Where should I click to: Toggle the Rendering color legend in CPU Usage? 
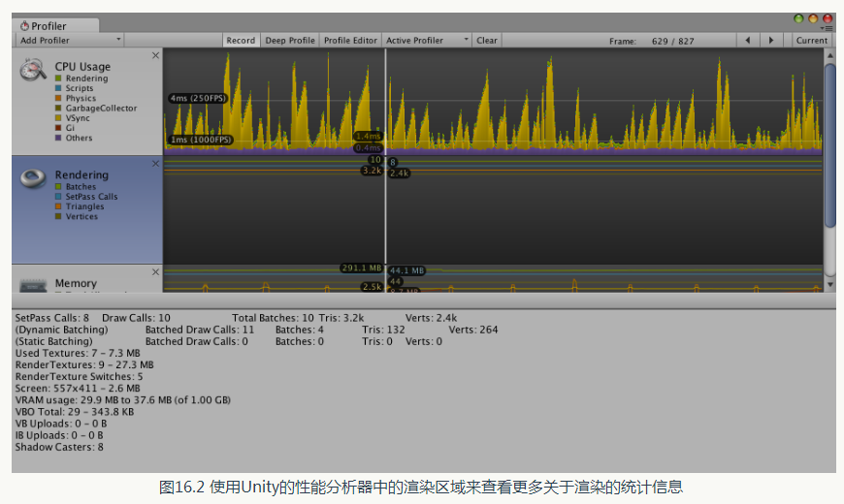pyautogui.click(x=58, y=79)
